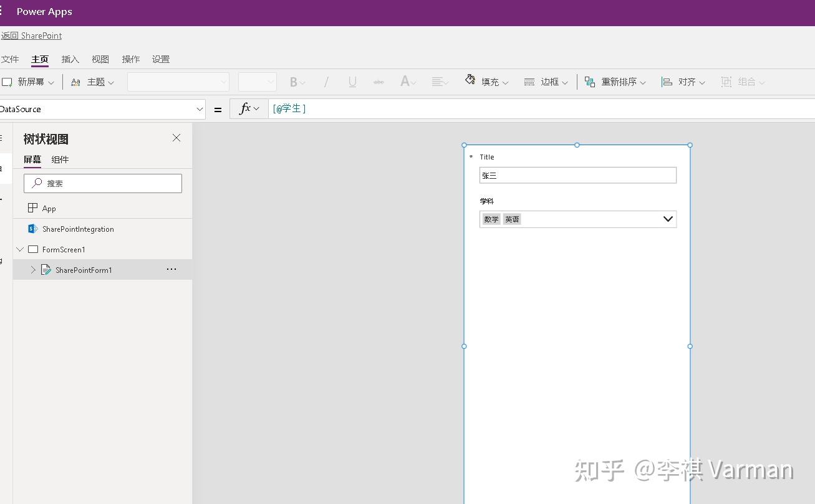The height and width of the screenshot is (504, 815).
Task: Click the 返回 SharePoint link
Action: pyautogui.click(x=31, y=36)
